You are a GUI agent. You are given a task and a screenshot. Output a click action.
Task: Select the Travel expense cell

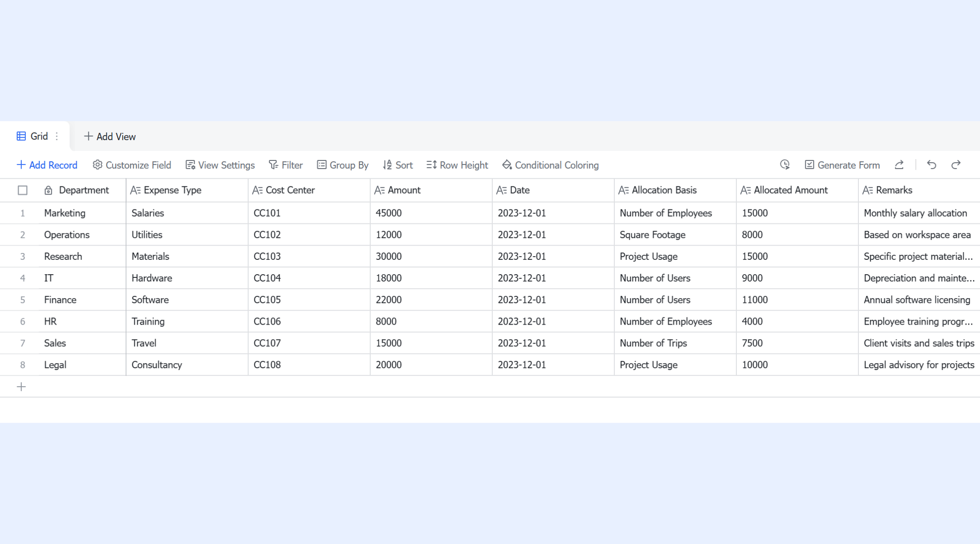[187, 343]
